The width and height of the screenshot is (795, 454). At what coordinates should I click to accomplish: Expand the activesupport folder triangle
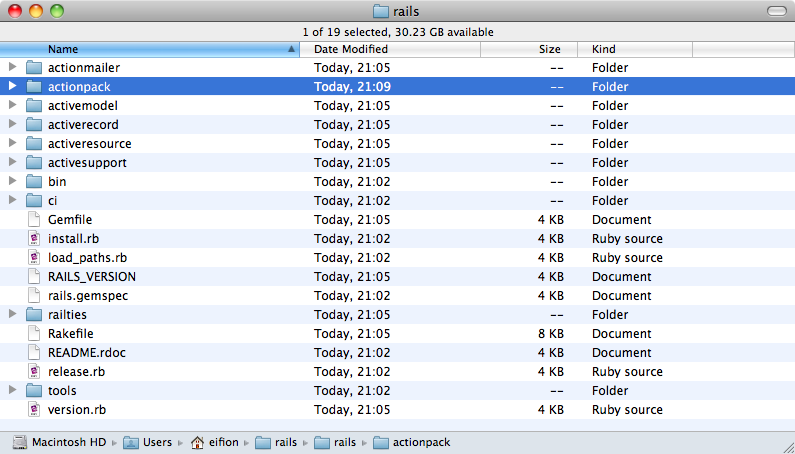[x=13, y=162]
